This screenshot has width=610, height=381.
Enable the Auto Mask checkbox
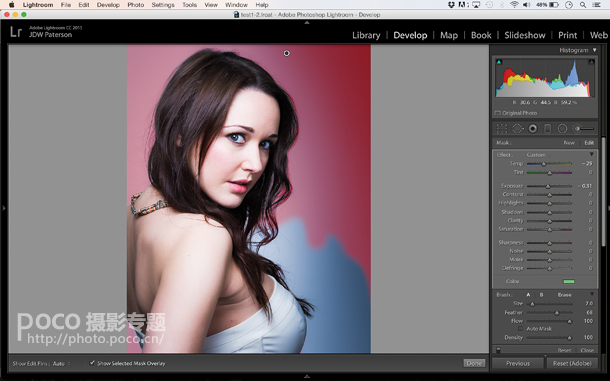tap(521, 329)
